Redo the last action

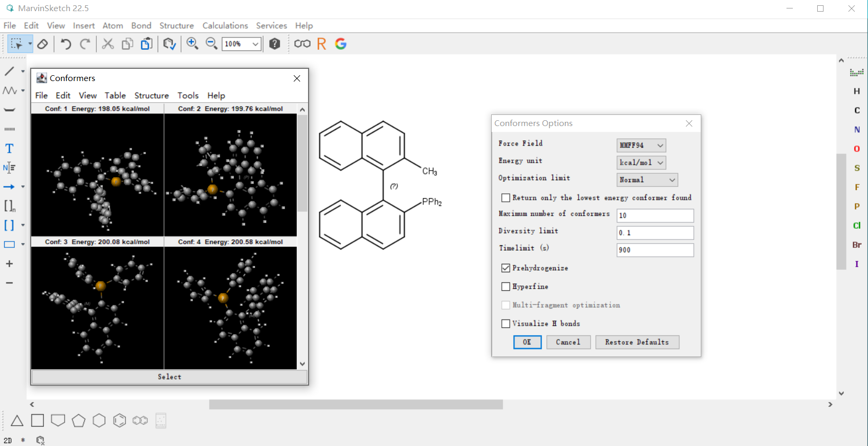(85, 44)
